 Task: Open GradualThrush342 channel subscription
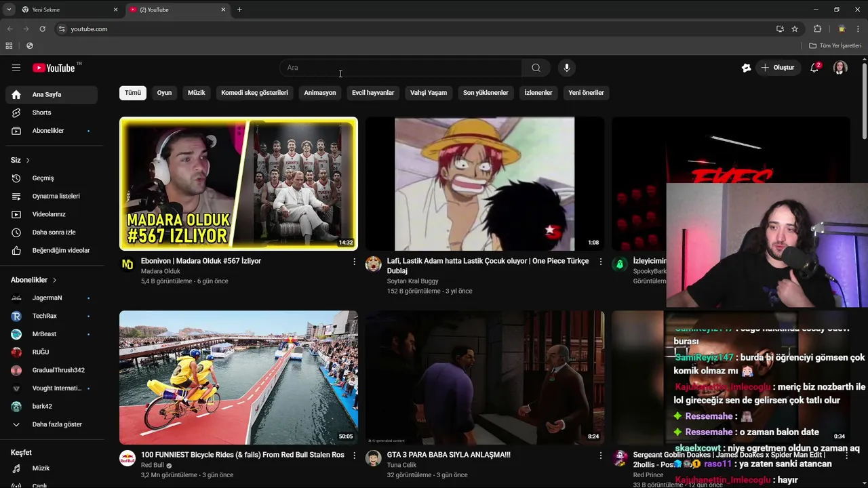pyautogui.click(x=52, y=370)
